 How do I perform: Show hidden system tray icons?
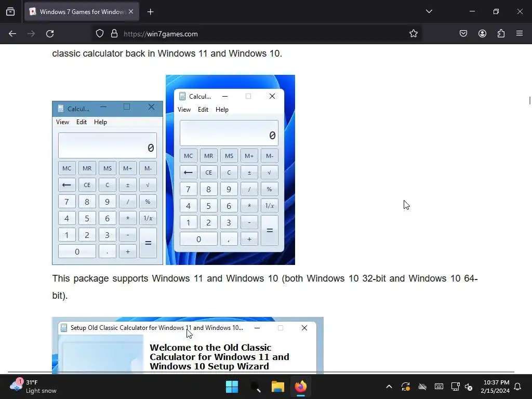pyautogui.click(x=389, y=387)
